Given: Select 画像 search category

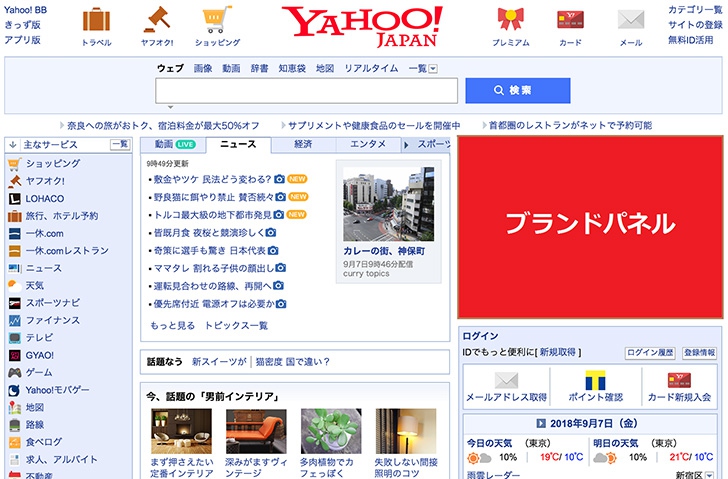Looking at the screenshot, I should 203,68.
